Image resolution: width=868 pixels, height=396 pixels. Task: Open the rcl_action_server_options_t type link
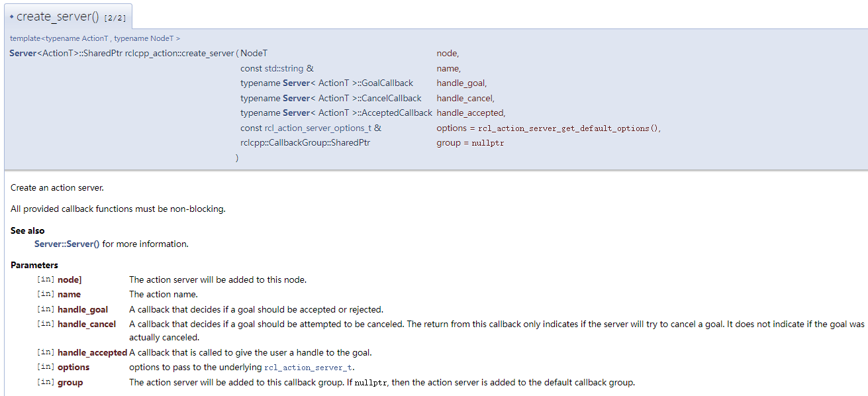(x=318, y=128)
